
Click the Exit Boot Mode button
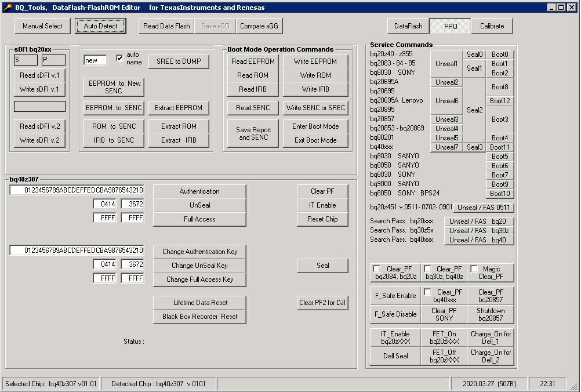315,140
